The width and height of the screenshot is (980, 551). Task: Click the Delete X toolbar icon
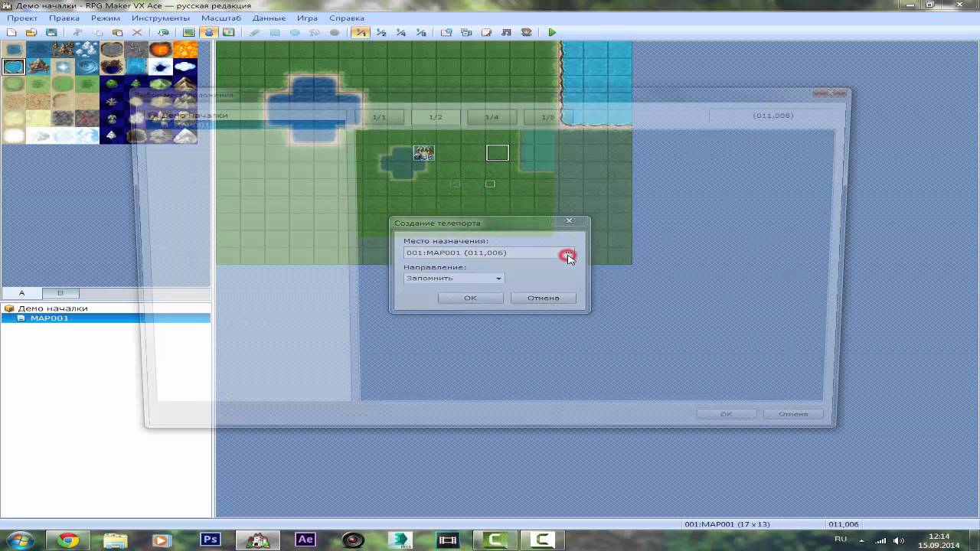(137, 32)
